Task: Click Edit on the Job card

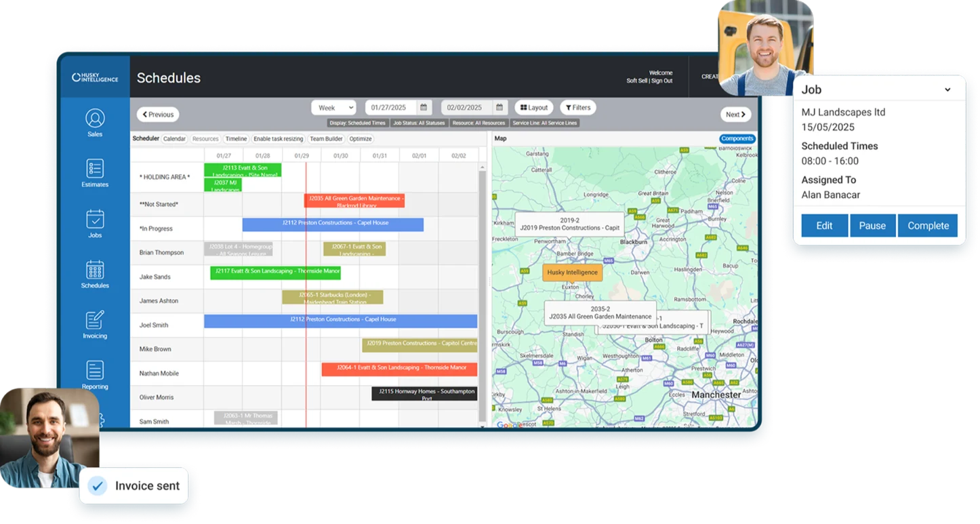Action: 824,226
